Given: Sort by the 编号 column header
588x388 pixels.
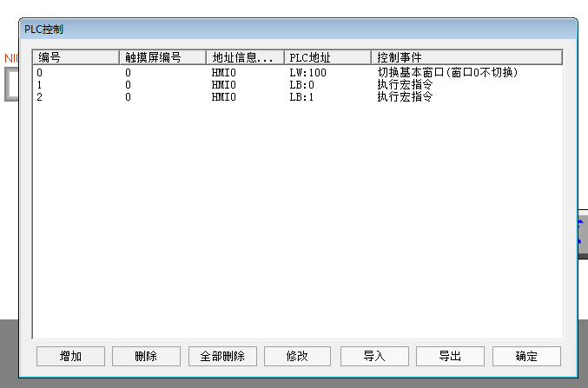Looking at the screenshot, I should click(x=76, y=57).
